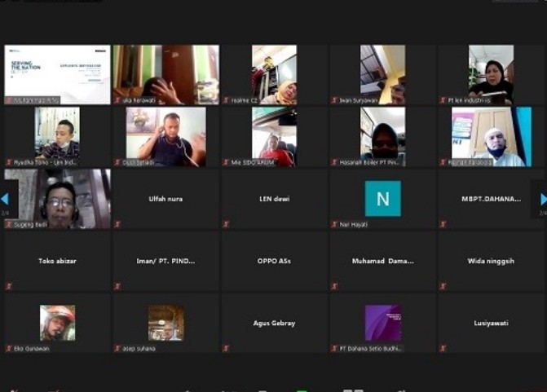Click the name OPPO A5s
The width and height of the screenshot is (547, 392).
click(x=274, y=261)
